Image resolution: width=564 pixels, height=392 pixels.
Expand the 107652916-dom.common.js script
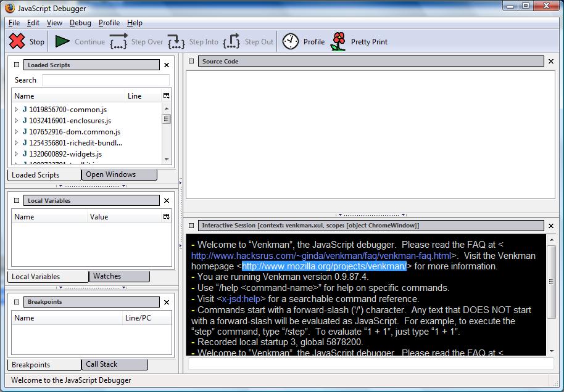click(16, 131)
